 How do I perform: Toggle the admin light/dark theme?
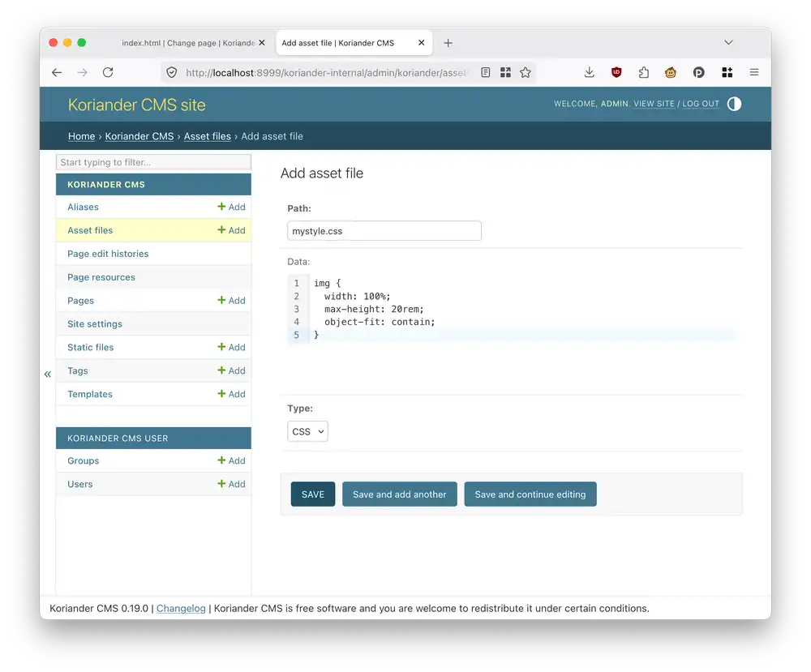[x=734, y=104]
